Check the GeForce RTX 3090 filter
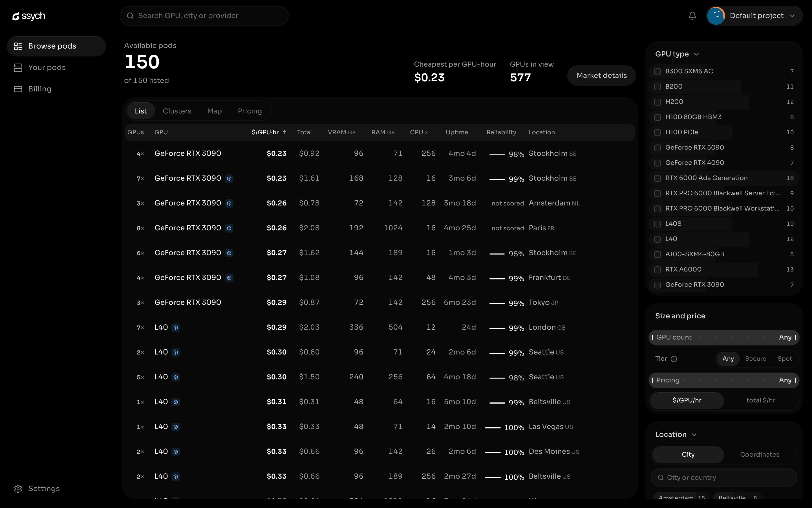Viewport: 812px width, 508px height. pos(657,285)
